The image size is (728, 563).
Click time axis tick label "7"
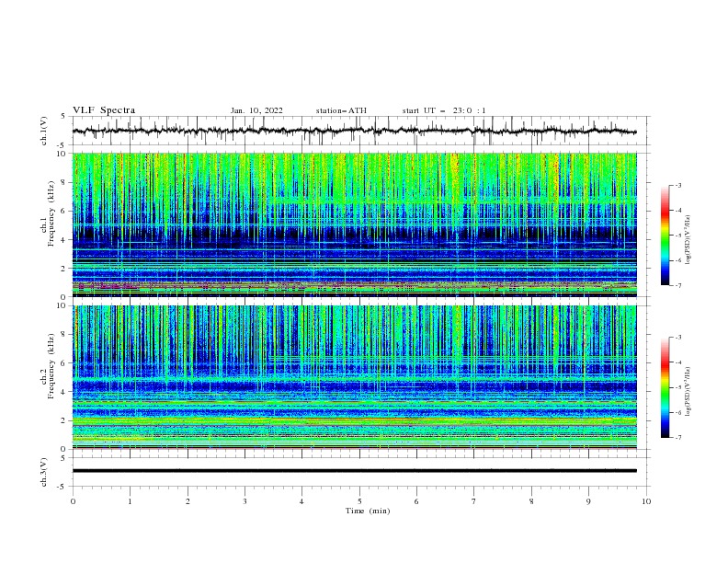[x=474, y=501]
